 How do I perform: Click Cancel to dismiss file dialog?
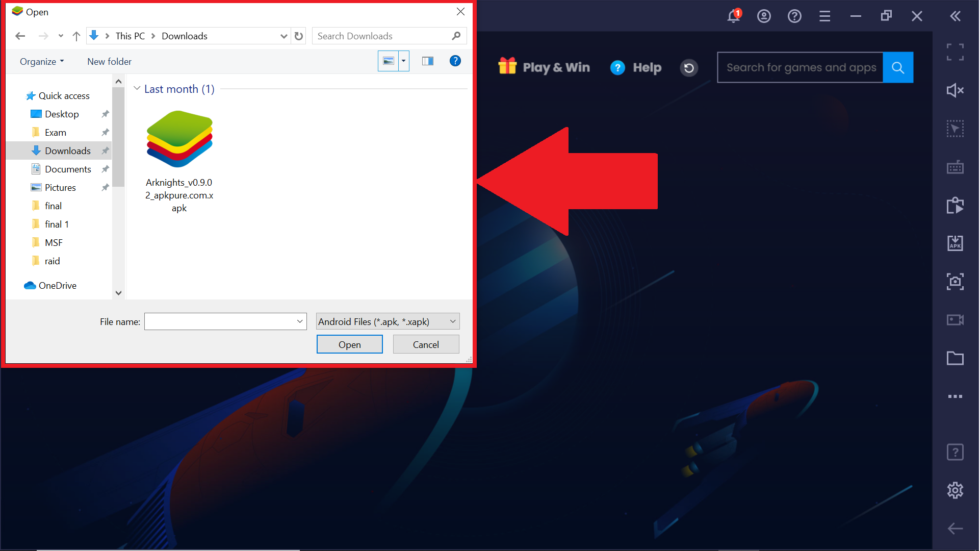(425, 344)
